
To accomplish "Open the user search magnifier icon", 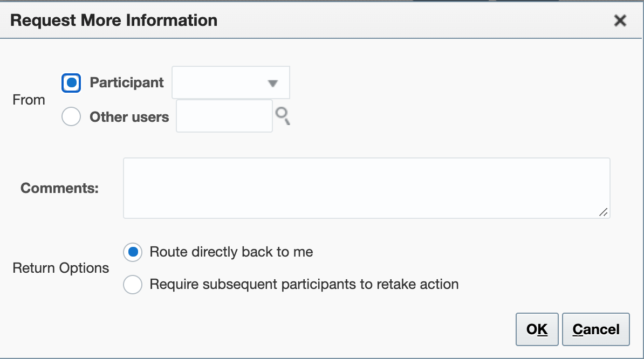I will coord(283,116).
